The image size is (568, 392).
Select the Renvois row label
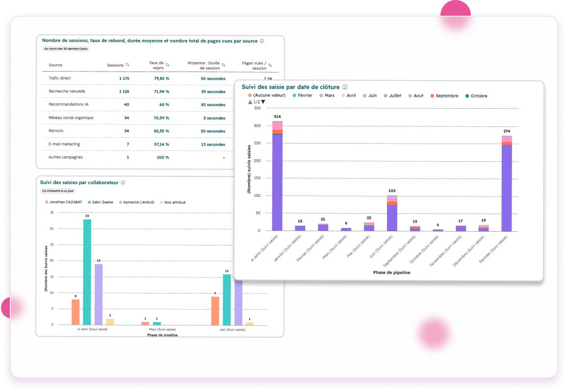pos(56,131)
